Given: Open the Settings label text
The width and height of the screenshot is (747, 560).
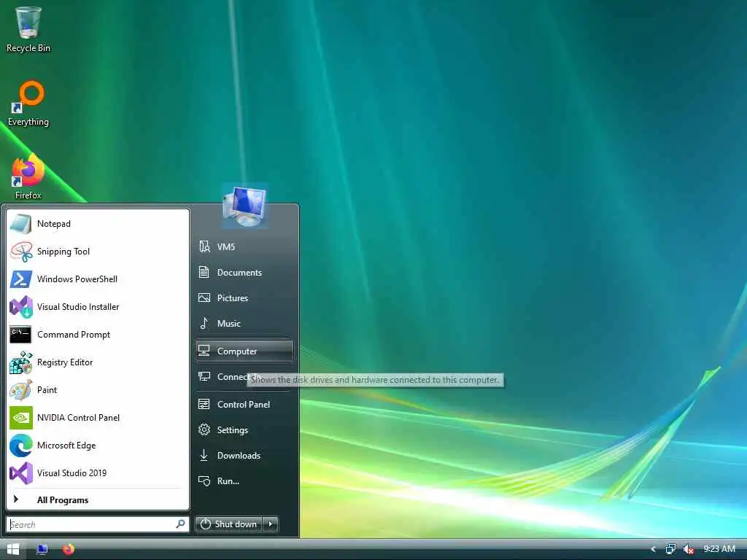Looking at the screenshot, I should point(233,430).
